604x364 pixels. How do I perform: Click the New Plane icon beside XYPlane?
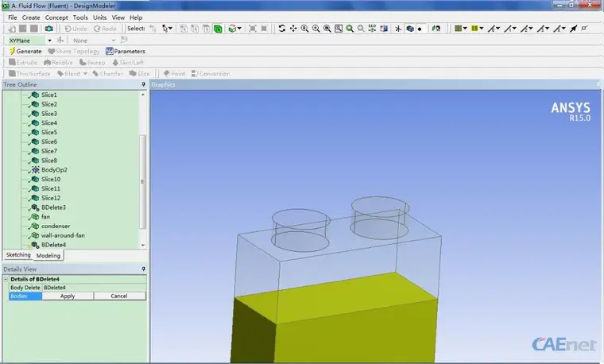[60, 40]
